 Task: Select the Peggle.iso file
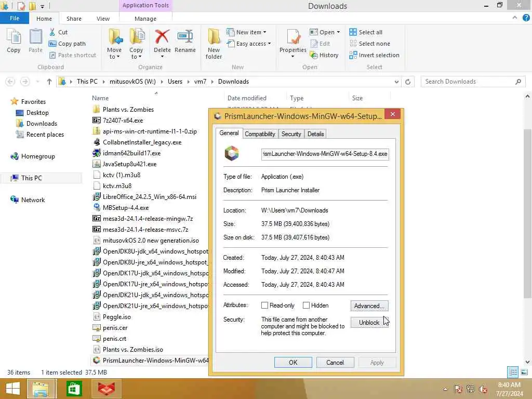(117, 316)
